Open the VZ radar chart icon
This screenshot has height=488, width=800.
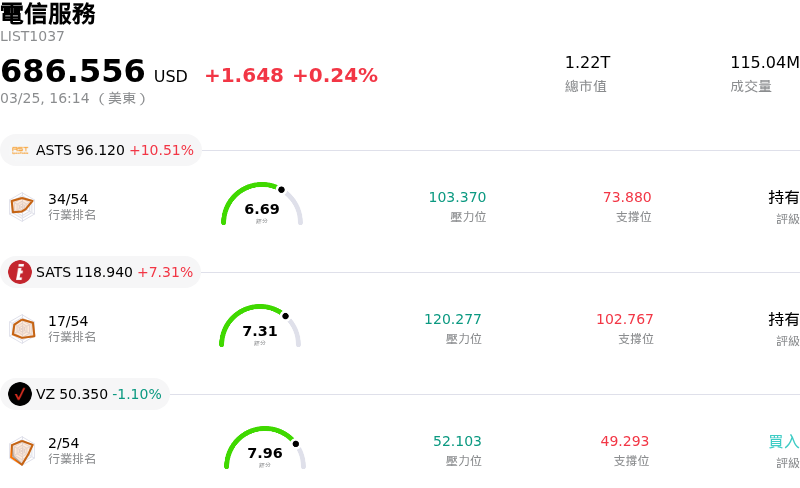pos(22,451)
